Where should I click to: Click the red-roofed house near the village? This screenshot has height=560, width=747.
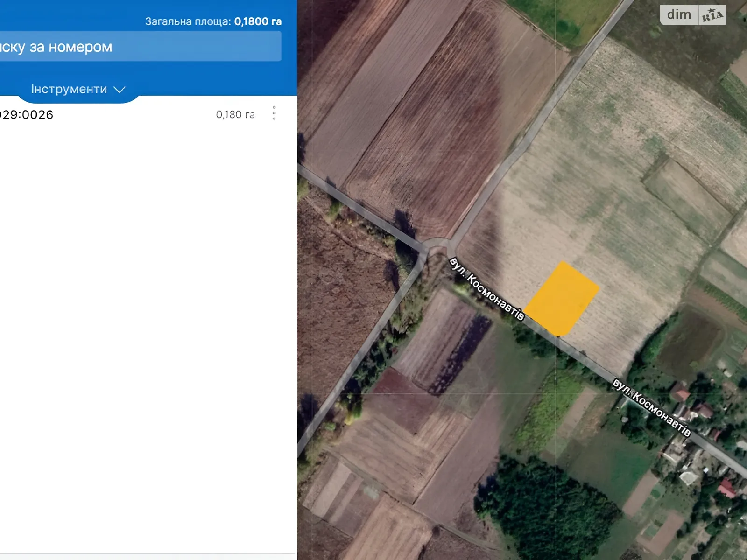726,489
